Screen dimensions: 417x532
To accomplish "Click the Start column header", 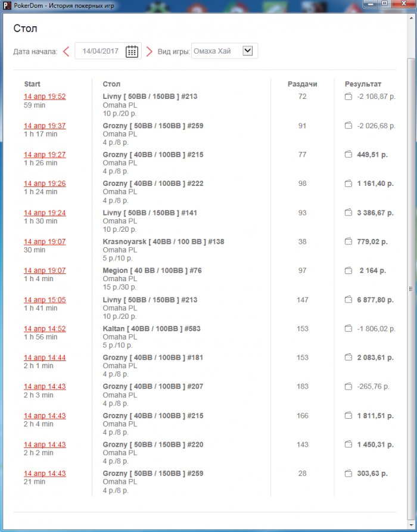I will pos(32,84).
